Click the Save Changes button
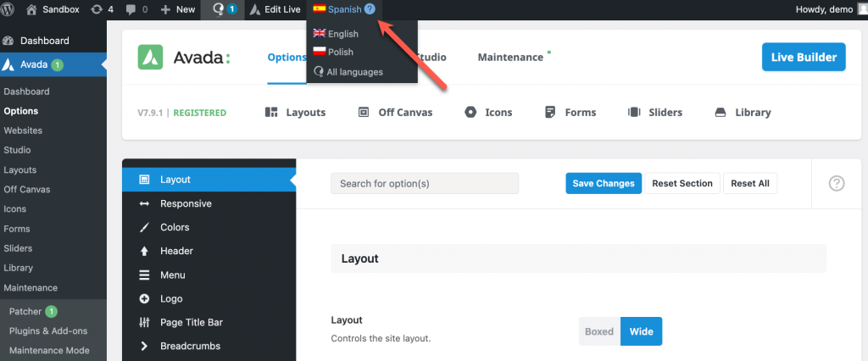The height and width of the screenshot is (361, 868). coord(604,183)
